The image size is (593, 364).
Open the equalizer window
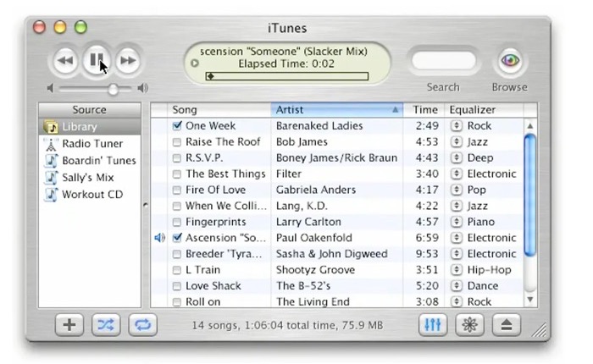433,325
